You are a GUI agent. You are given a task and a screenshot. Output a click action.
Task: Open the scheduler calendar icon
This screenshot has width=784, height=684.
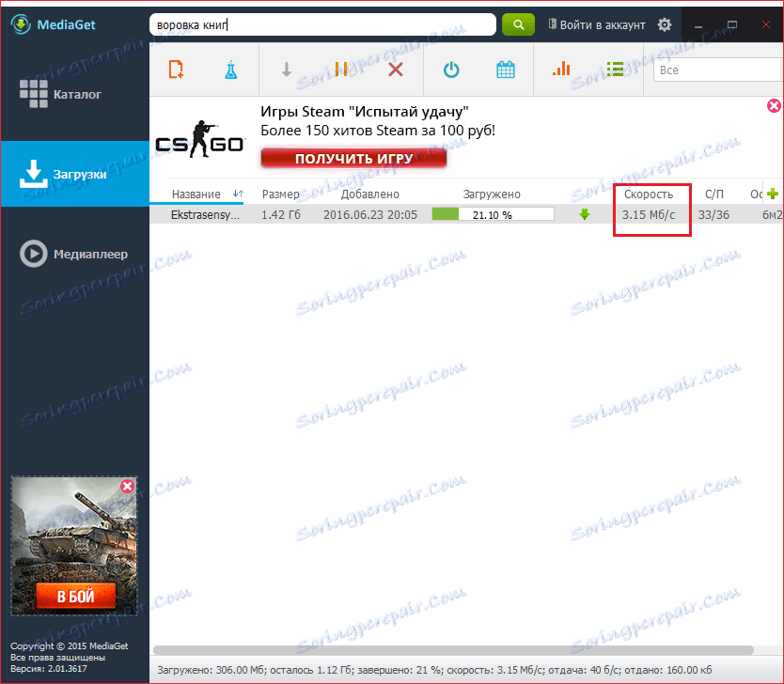point(505,69)
